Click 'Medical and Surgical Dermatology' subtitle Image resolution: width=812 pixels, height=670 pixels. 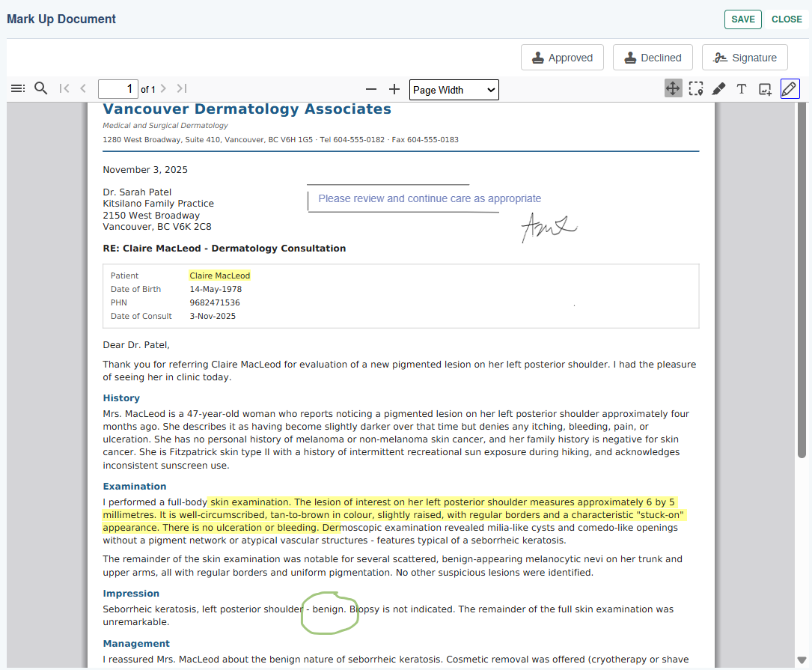(x=165, y=126)
